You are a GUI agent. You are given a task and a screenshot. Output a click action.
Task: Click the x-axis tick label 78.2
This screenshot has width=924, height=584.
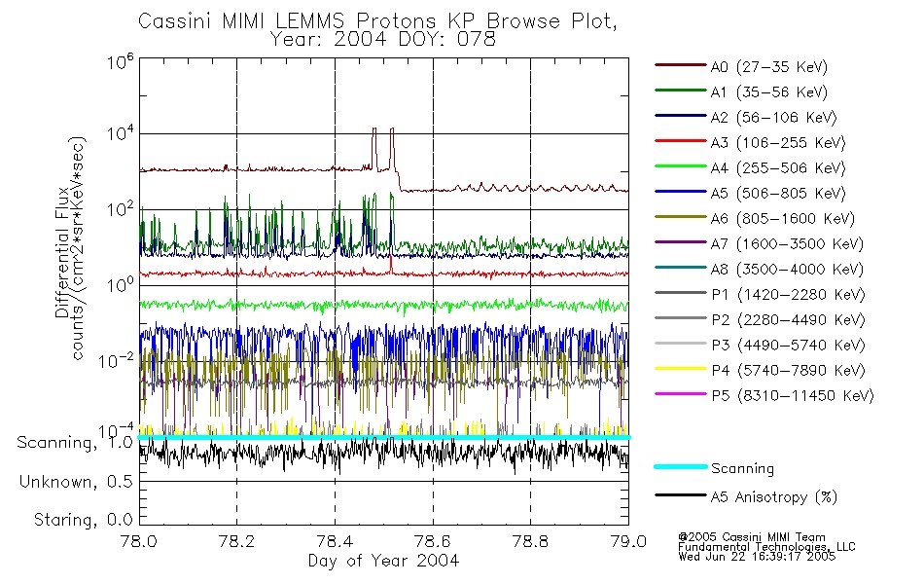pyautogui.click(x=237, y=541)
